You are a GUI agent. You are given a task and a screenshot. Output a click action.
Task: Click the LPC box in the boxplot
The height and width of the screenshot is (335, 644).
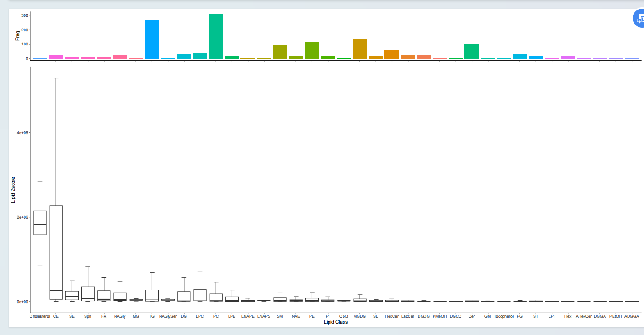[x=200, y=295]
